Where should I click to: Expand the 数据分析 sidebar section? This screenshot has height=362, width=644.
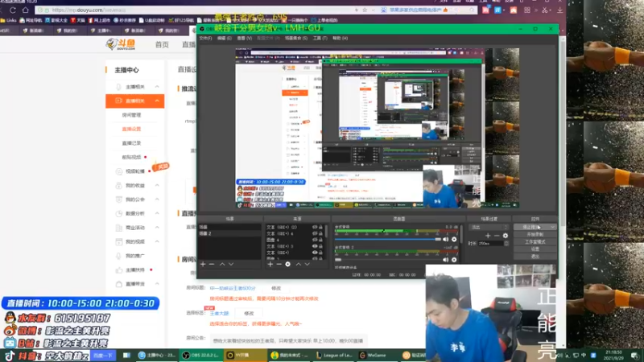(x=157, y=213)
